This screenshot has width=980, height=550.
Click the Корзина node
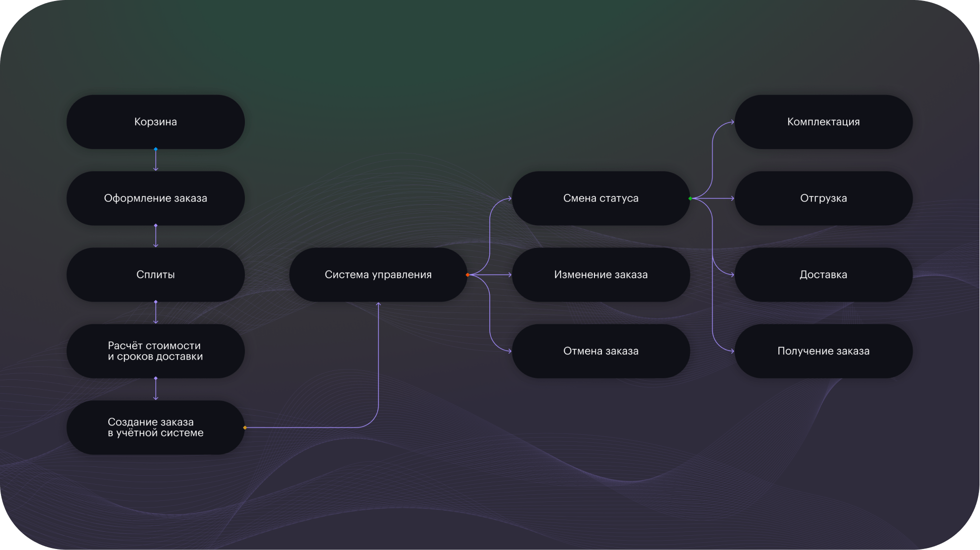[x=155, y=122]
